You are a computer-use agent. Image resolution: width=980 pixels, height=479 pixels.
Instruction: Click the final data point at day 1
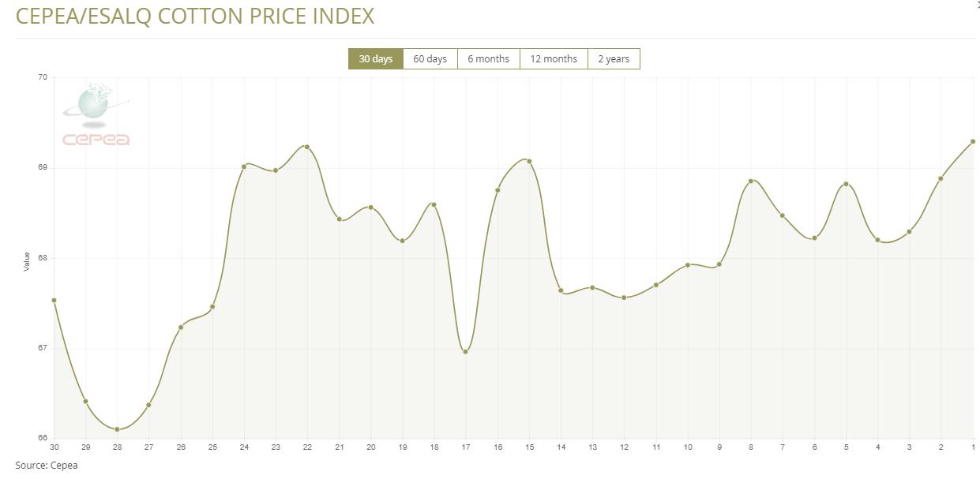pos(973,141)
